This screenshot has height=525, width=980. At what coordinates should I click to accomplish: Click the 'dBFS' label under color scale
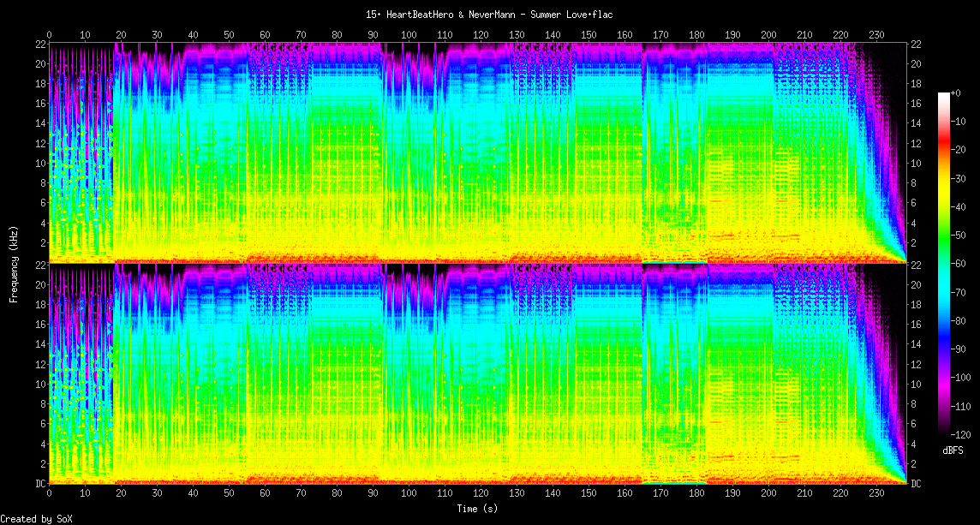953,450
